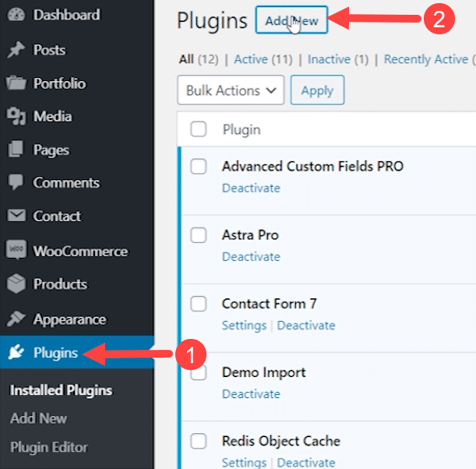Toggle the select-all Plugin header checkbox
476x469 pixels.
[199, 129]
